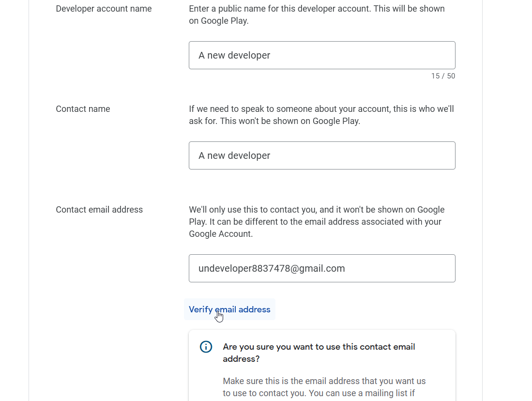The height and width of the screenshot is (401, 532).
Task: Click the "Contact email address" field label
Action: click(x=99, y=210)
